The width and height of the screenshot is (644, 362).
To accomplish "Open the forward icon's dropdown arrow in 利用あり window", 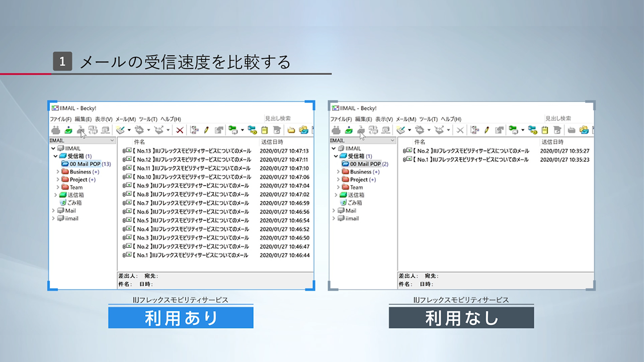I will (168, 130).
